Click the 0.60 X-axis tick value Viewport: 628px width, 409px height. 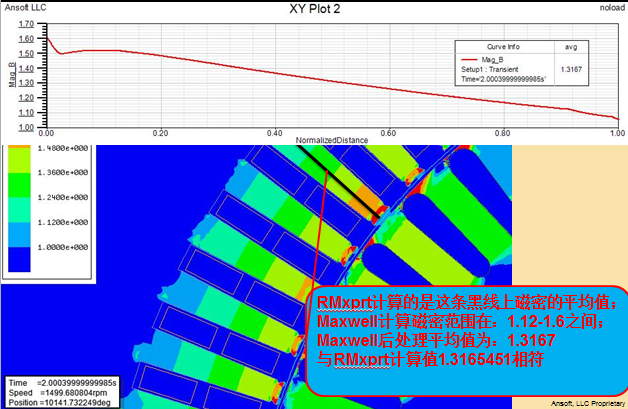point(388,133)
